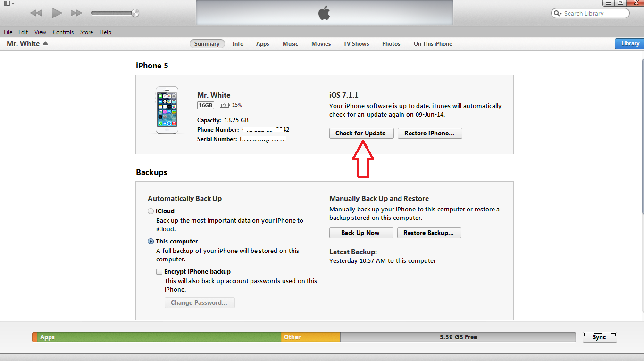Click Restore Backup... button

click(x=428, y=233)
